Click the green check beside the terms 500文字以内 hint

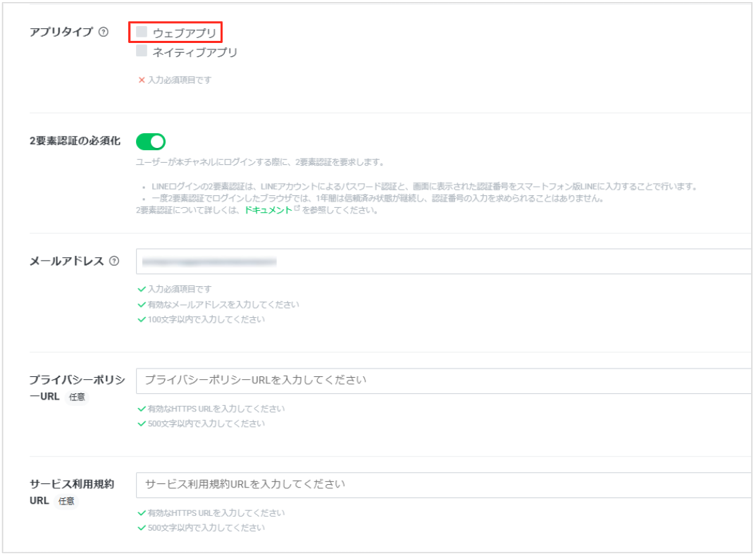coord(142,528)
